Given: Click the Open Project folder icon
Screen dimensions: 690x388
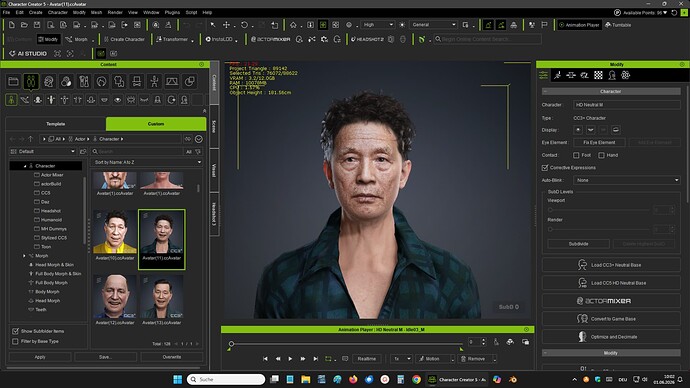Looking at the screenshot, I should point(24,25).
